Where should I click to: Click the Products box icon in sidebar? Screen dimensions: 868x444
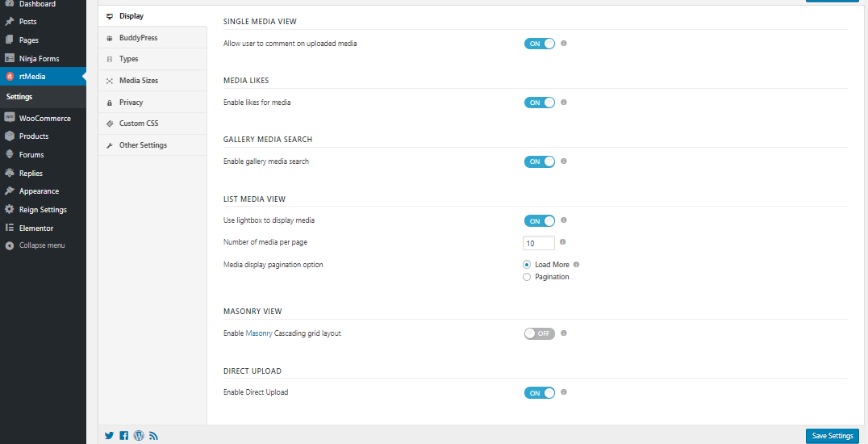(10, 136)
